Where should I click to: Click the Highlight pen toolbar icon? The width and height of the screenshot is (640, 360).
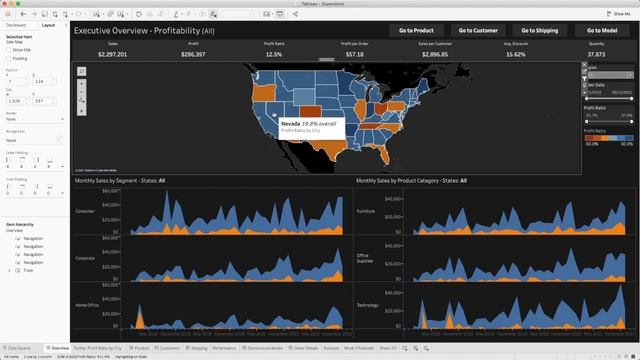[176, 14]
